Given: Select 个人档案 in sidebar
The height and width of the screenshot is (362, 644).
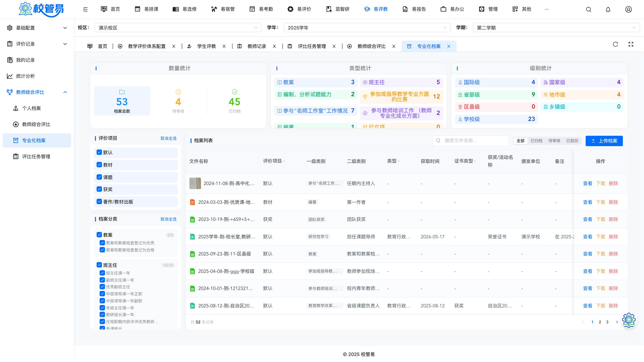Looking at the screenshot, I should [x=37, y=108].
